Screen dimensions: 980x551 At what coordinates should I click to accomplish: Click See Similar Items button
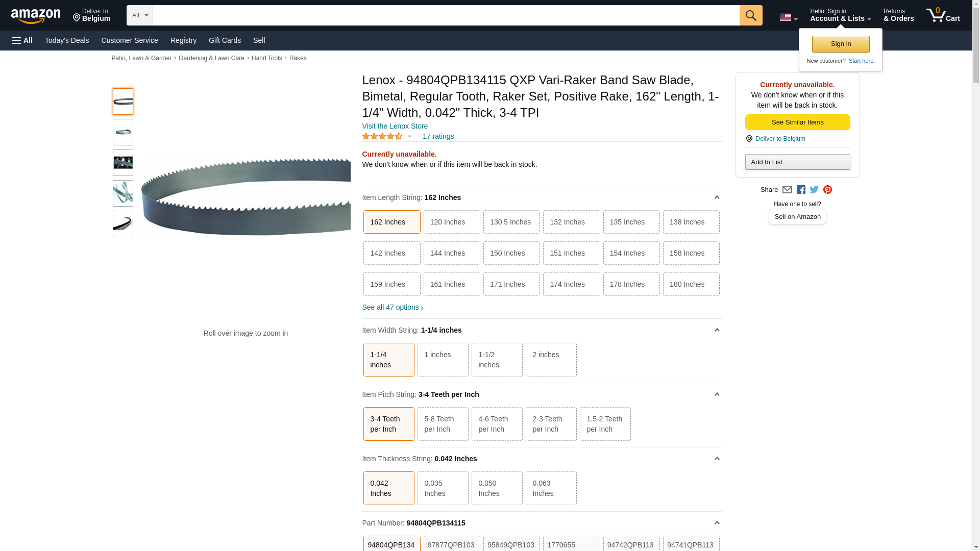[x=797, y=122]
